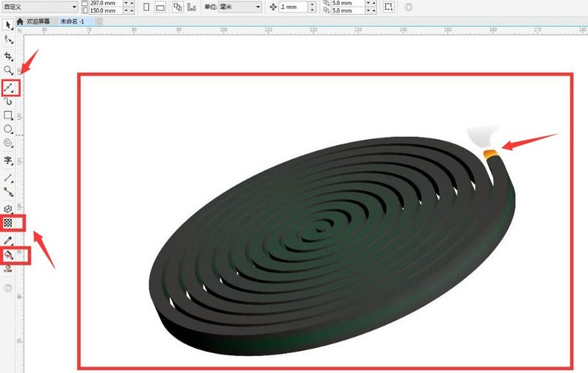Select the Text tool
The height and width of the screenshot is (373, 588).
coord(8,160)
